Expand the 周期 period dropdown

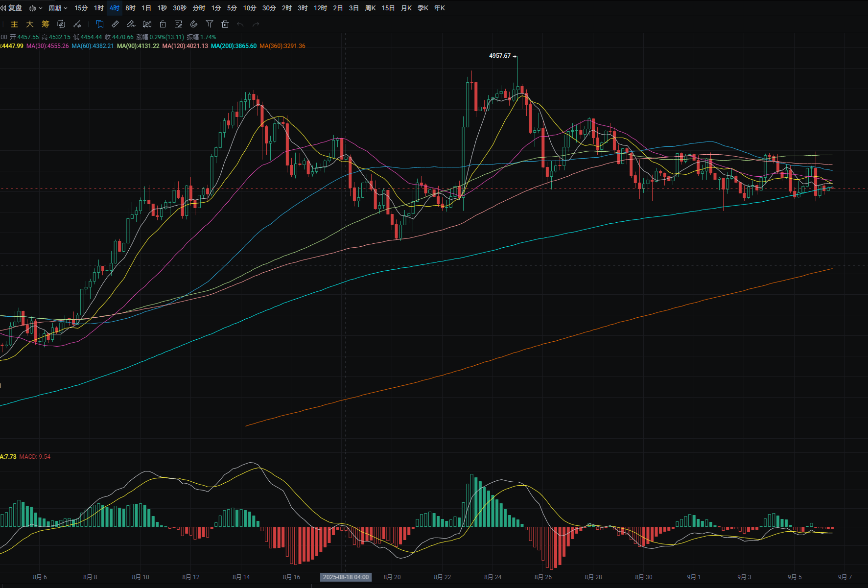pyautogui.click(x=58, y=8)
